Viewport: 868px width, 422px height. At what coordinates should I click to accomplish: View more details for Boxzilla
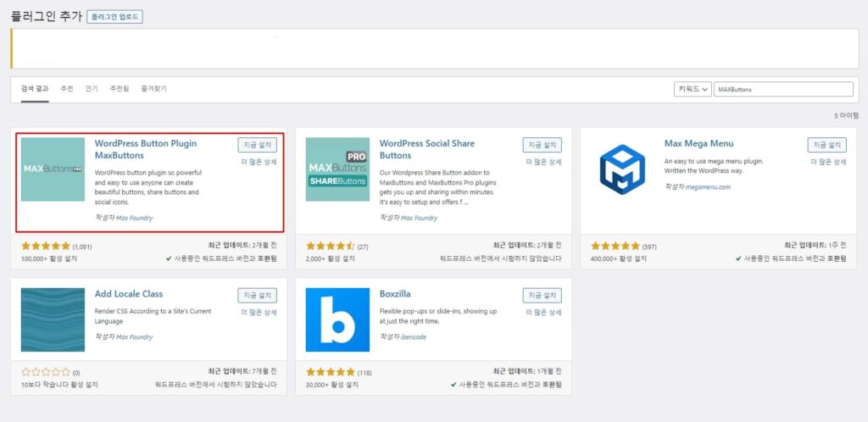coord(543,313)
